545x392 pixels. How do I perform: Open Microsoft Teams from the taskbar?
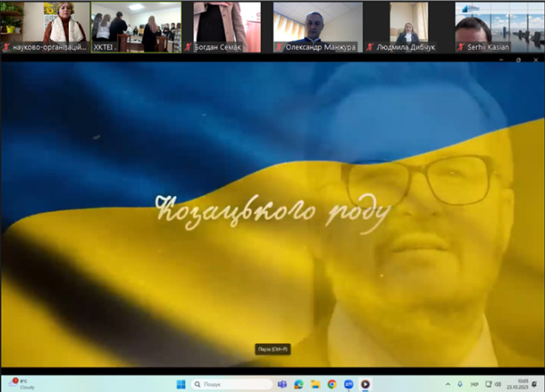pyautogui.click(x=282, y=384)
